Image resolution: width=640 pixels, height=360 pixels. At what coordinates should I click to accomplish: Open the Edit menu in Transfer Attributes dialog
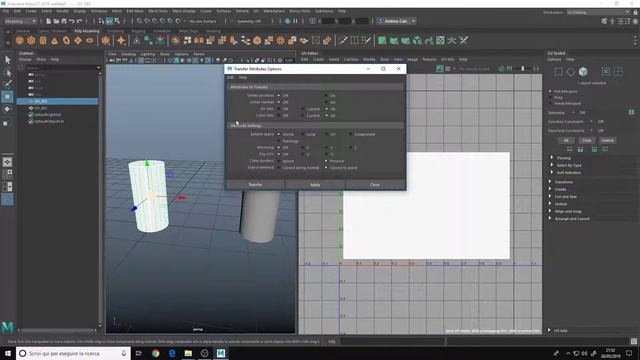231,77
